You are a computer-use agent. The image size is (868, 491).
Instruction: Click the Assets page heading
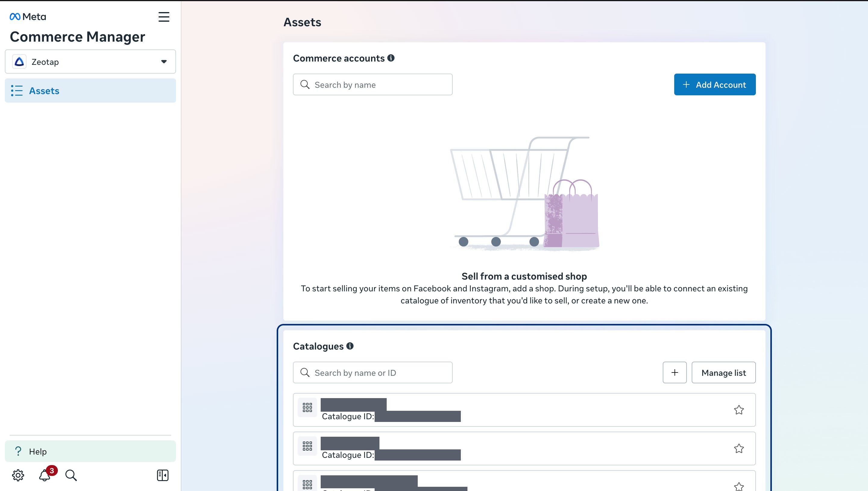[302, 22]
